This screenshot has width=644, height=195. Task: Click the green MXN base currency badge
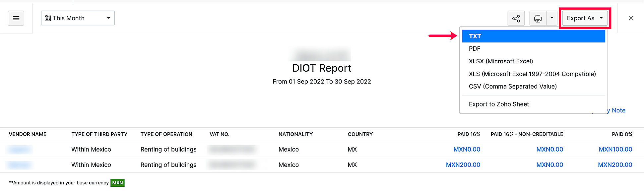click(x=117, y=183)
